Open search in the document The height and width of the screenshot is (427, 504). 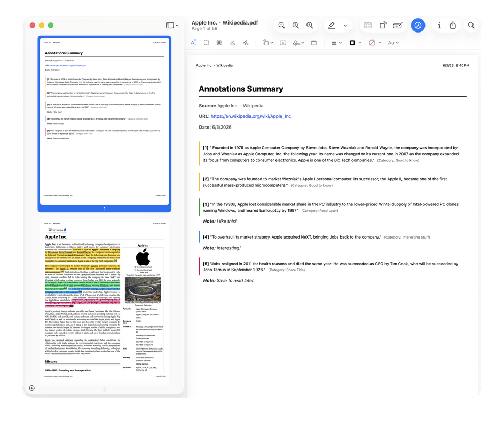471,26
